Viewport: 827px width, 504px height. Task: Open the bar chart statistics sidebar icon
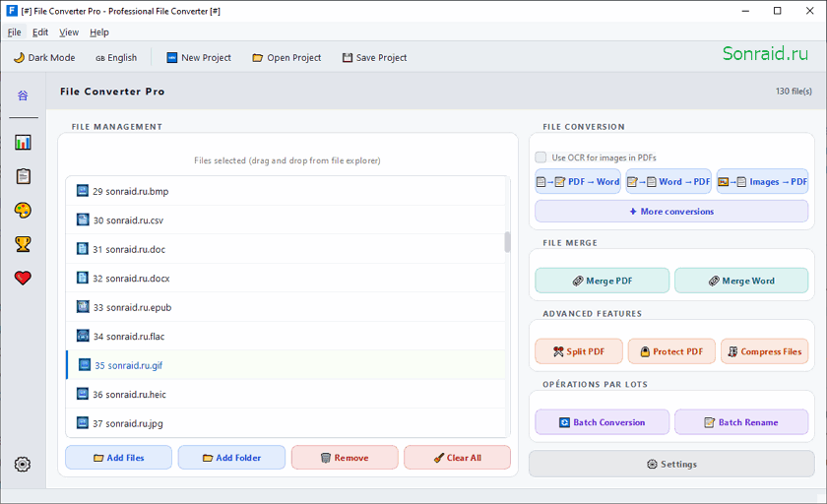[x=23, y=143]
